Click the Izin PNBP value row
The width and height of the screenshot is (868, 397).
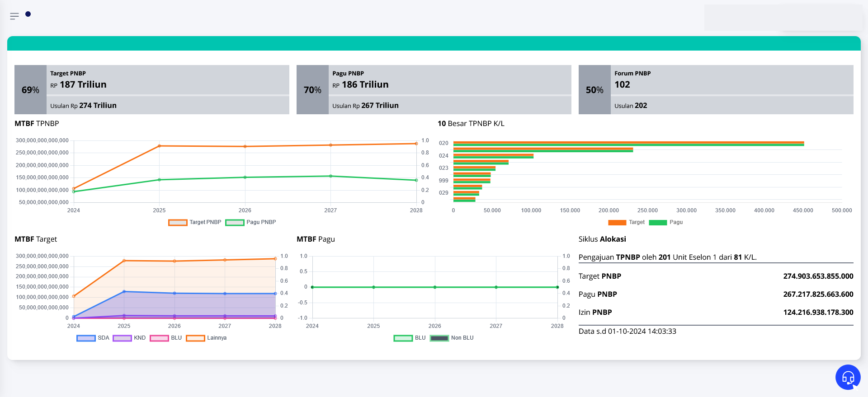point(716,312)
